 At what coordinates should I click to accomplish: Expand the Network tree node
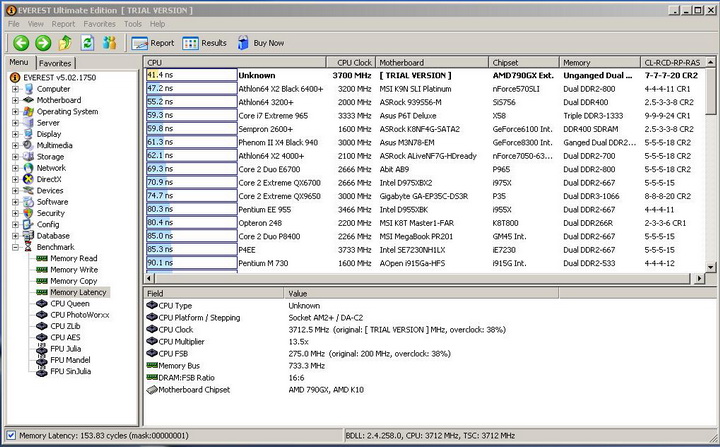(x=15, y=168)
